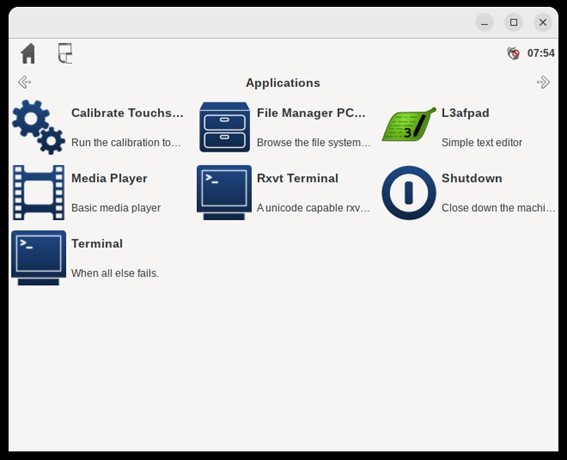Click the Shutdown power icon
Image resolution: width=567 pixels, height=460 pixels.
tap(409, 192)
